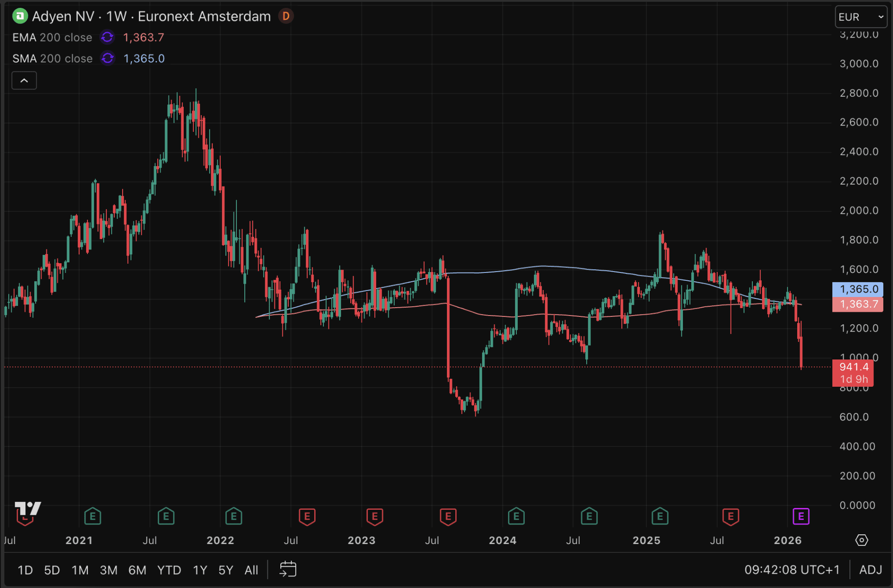893x588 pixels.
Task: Click the purple upcoming earnings E marker
Action: [x=801, y=516]
